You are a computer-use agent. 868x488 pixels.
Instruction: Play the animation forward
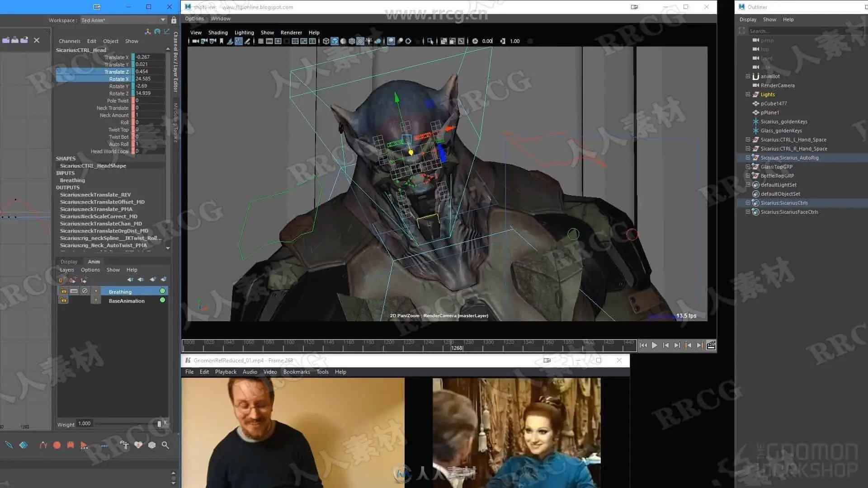tap(655, 345)
